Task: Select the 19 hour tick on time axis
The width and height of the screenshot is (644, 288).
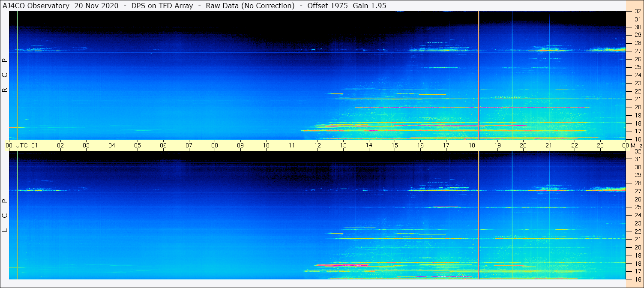Action: click(497, 145)
